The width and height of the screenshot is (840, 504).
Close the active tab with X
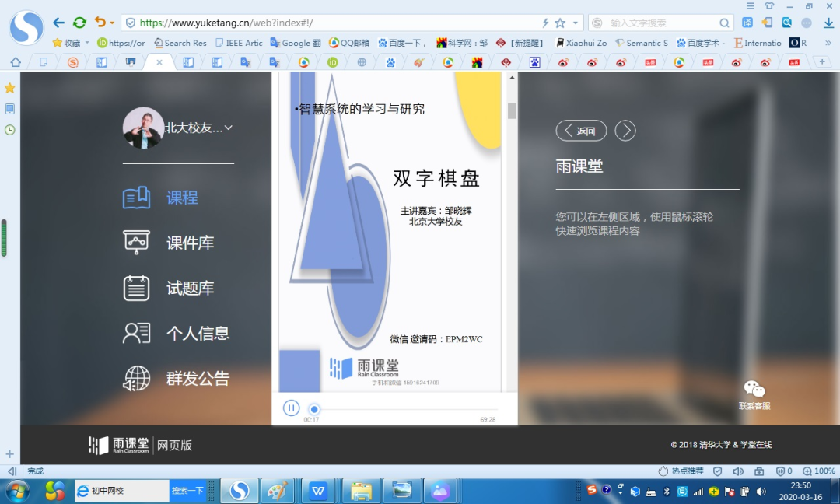click(x=159, y=62)
